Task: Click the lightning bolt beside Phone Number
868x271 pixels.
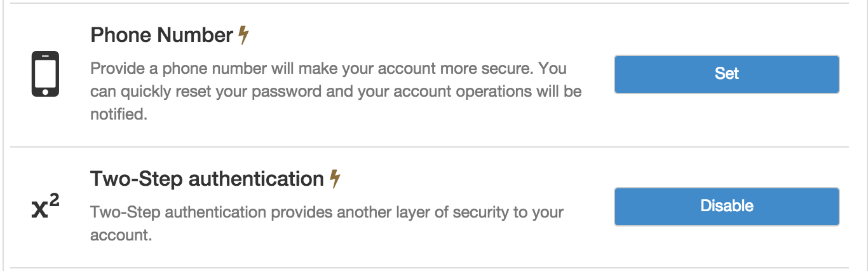Action: [243, 35]
